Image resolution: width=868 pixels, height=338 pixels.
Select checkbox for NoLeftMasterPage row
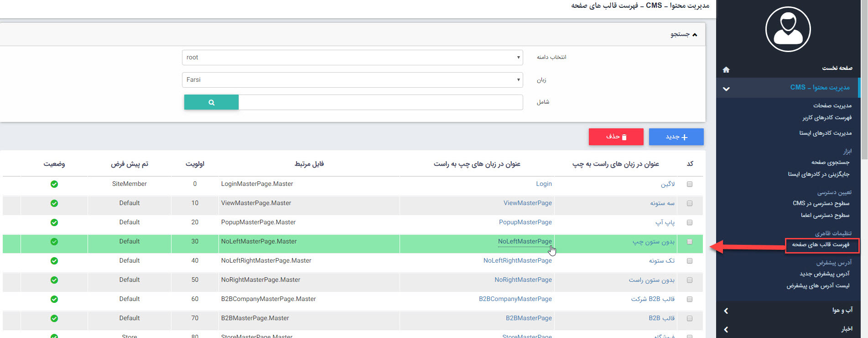[690, 242]
